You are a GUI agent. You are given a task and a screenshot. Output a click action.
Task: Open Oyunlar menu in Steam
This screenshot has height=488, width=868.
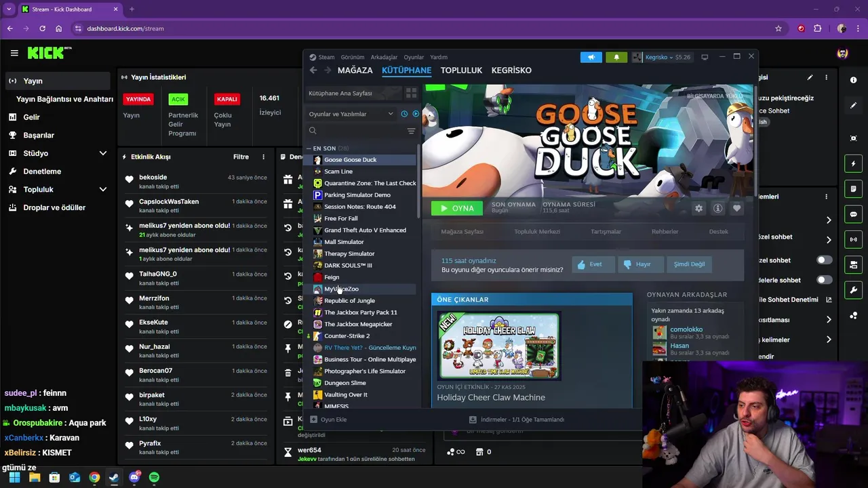[414, 58]
